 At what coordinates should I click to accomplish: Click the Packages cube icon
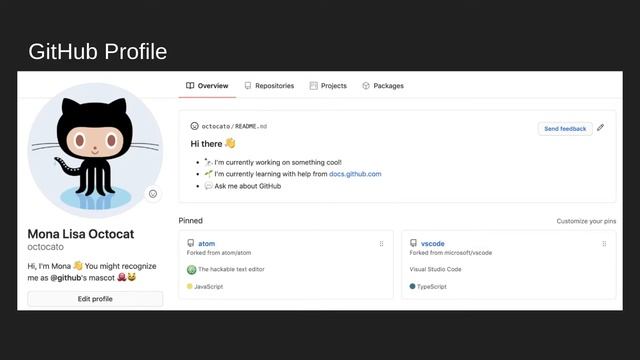366,86
